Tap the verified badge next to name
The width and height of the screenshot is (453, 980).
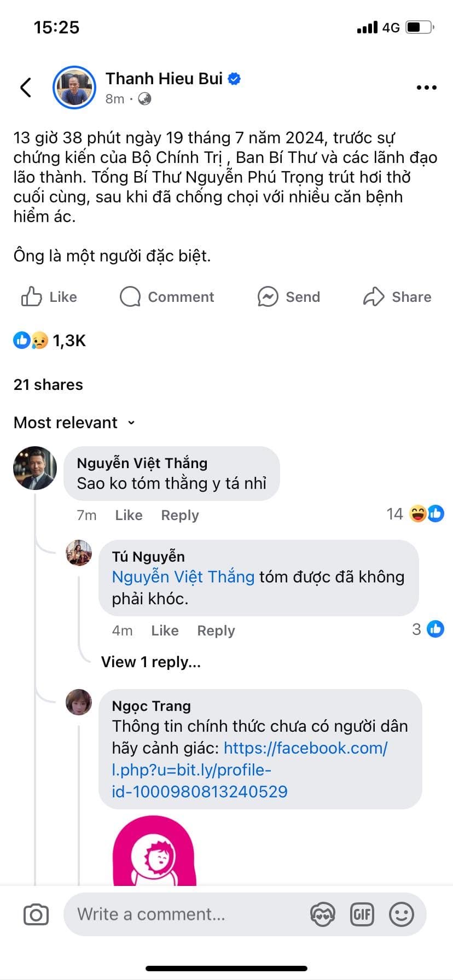coord(234,79)
